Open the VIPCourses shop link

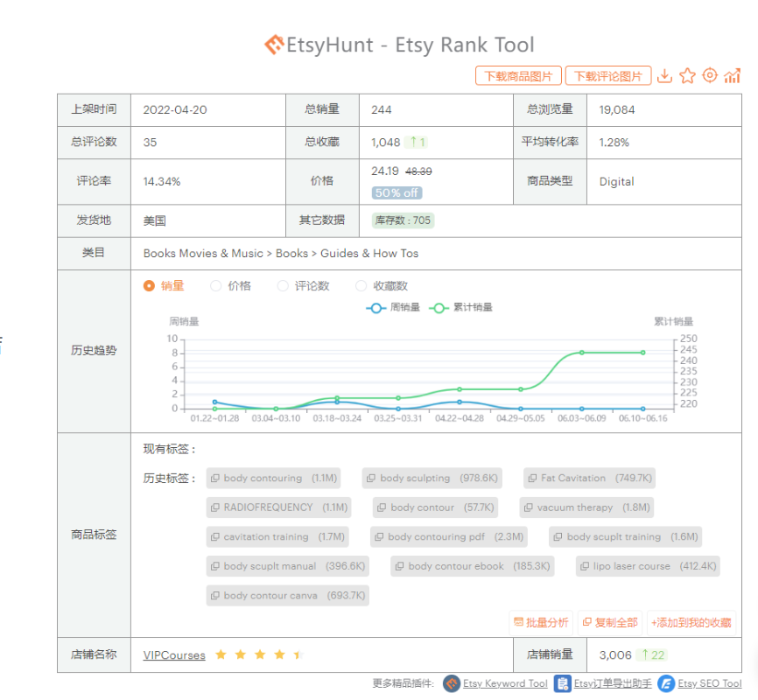174,655
